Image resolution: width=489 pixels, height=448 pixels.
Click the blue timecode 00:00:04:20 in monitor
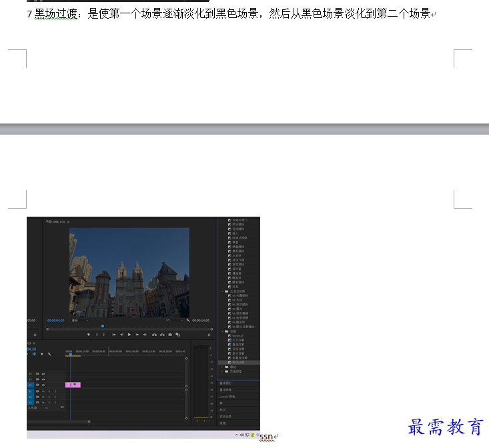click(55, 320)
